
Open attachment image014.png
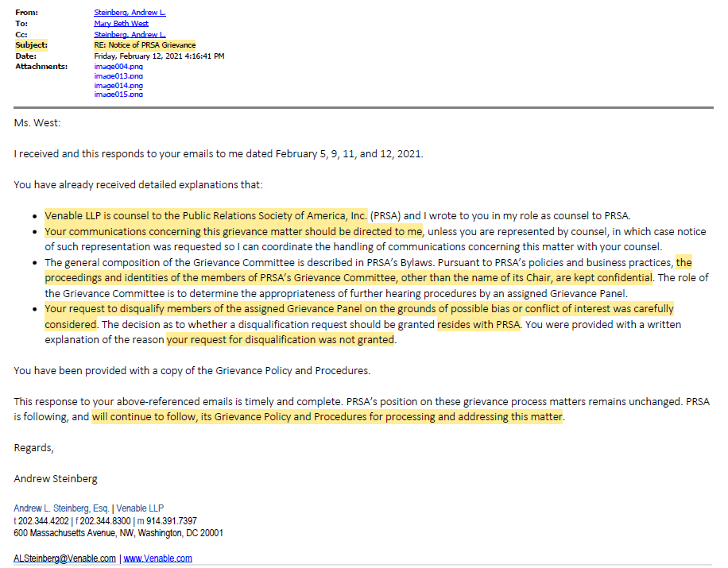118,85
